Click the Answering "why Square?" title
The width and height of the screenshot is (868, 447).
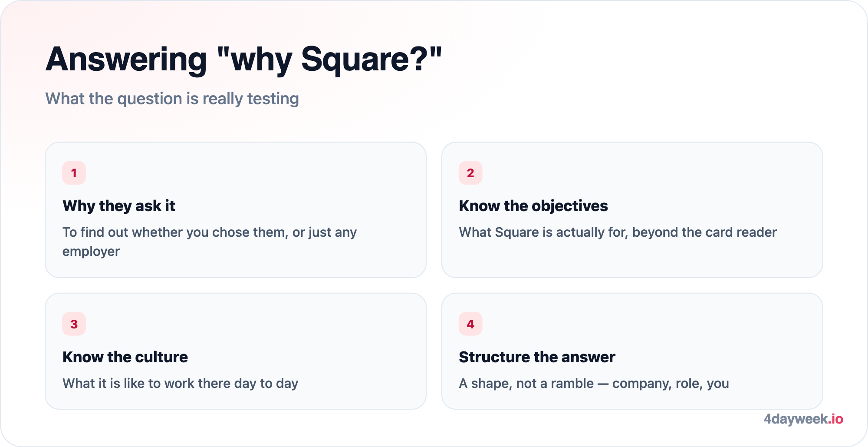pyautogui.click(x=244, y=60)
